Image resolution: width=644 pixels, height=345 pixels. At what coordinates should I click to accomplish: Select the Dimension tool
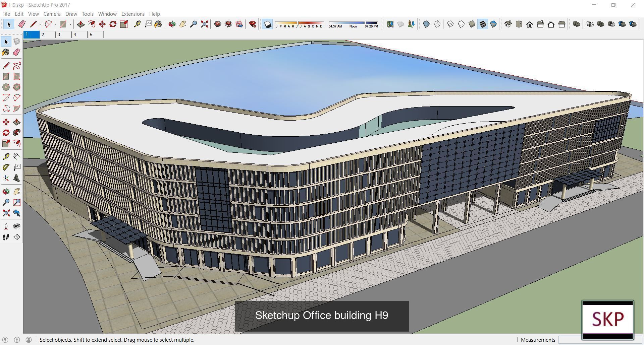pos(17,156)
